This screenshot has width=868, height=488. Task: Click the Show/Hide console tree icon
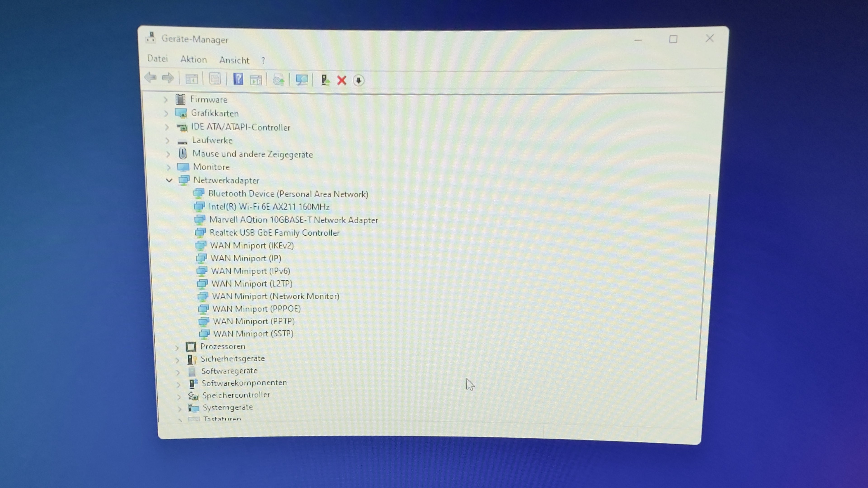pyautogui.click(x=191, y=79)
